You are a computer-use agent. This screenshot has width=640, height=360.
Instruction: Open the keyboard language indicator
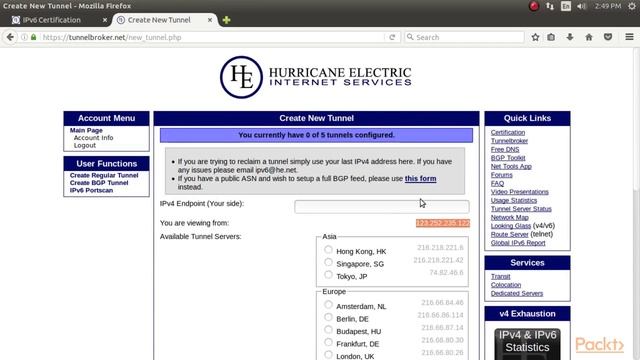click(x=566, y=6)
